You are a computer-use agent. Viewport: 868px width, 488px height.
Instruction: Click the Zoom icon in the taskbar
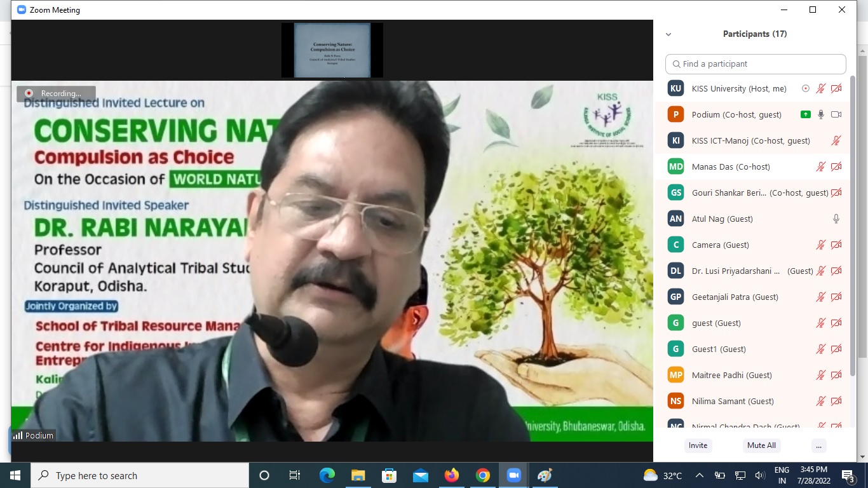513,475
